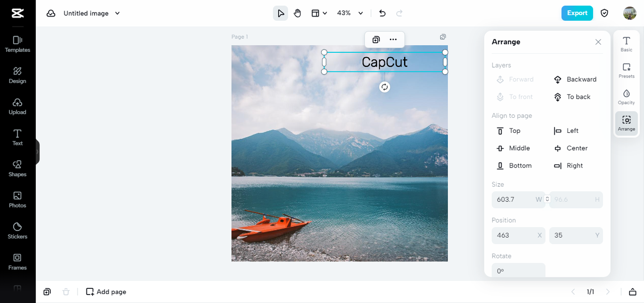Screen dimensions: 644x303
Task: Open the Design sidebar panel
Action: [18, 75]
